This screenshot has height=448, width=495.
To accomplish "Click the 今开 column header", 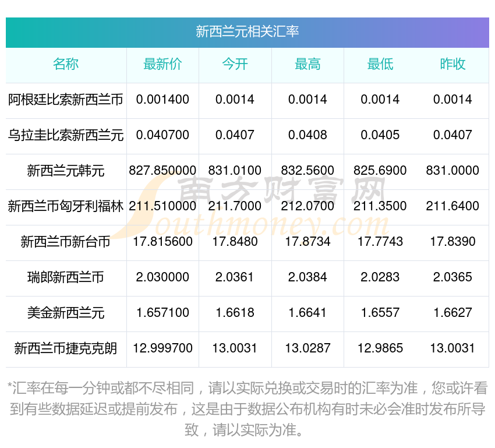I will coord(235,64).
